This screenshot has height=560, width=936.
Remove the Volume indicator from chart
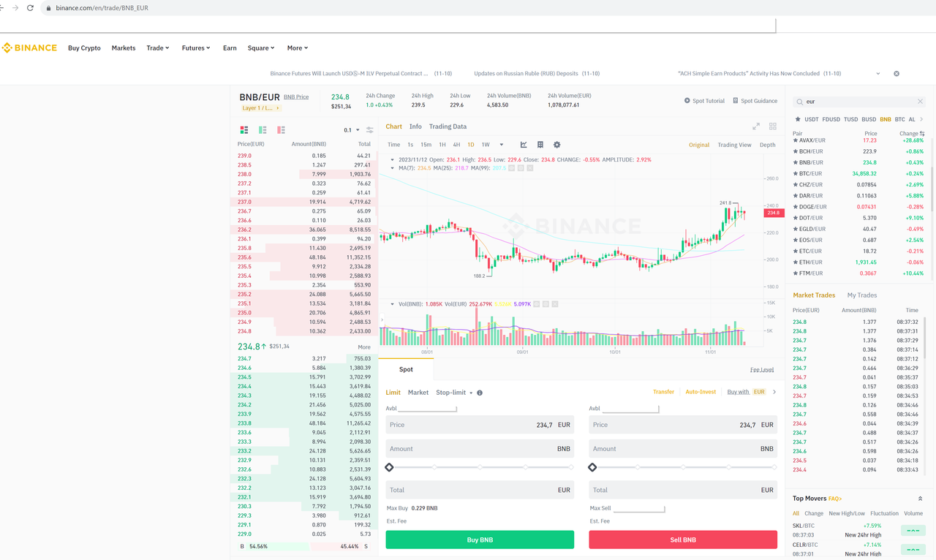[555, 304]
